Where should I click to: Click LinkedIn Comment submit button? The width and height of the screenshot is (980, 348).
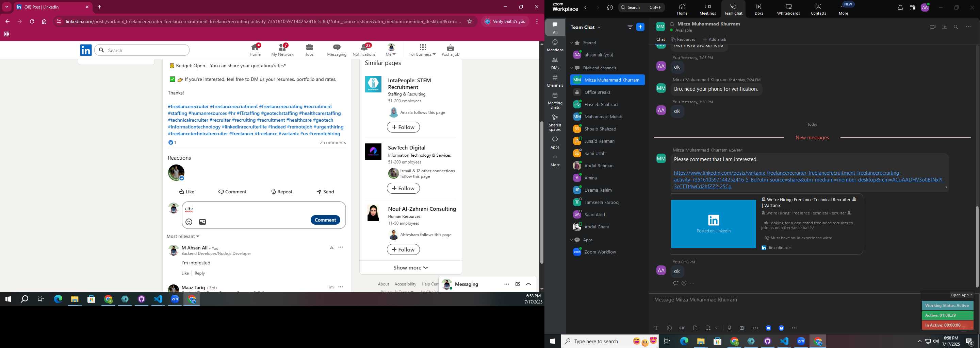tap(325, 220)
